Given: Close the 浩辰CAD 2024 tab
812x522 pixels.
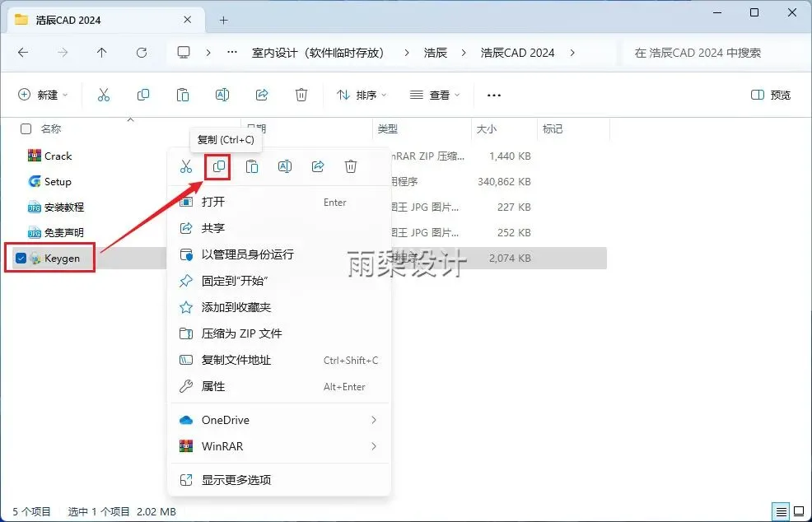Looking at the screenshot, I should [188, 20].
